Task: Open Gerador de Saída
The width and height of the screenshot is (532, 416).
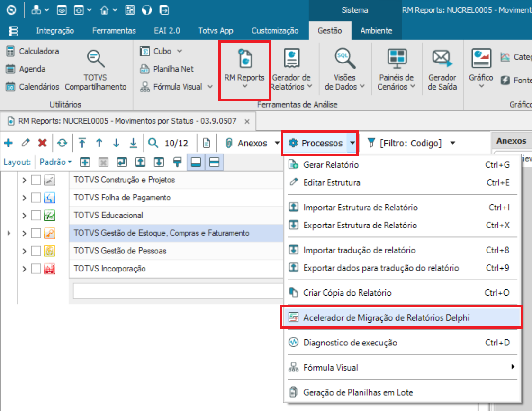Action: click(x=442, y=70)
